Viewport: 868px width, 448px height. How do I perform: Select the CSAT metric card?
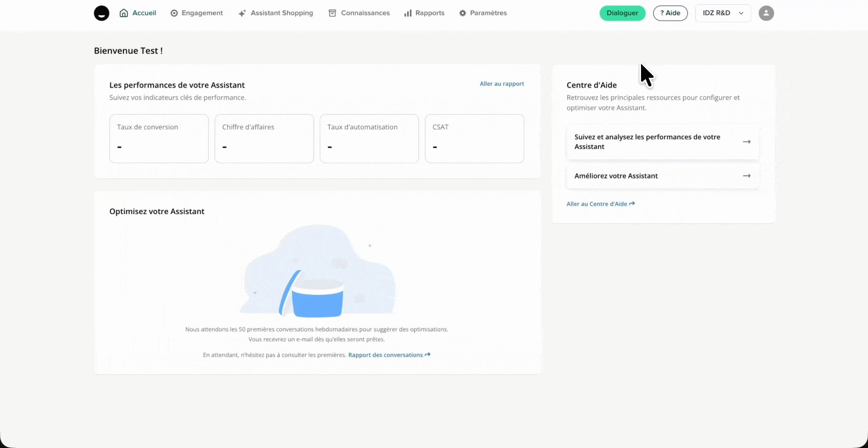tap(474, 139)
